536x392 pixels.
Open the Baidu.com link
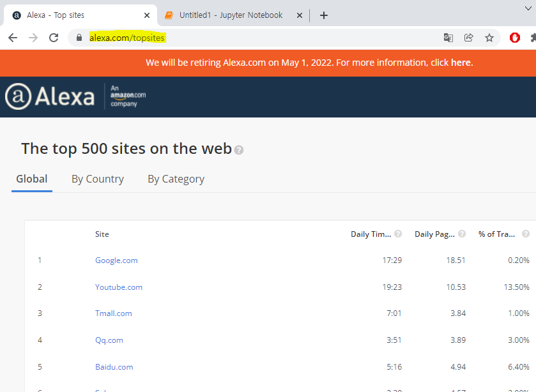click(114, 367)
